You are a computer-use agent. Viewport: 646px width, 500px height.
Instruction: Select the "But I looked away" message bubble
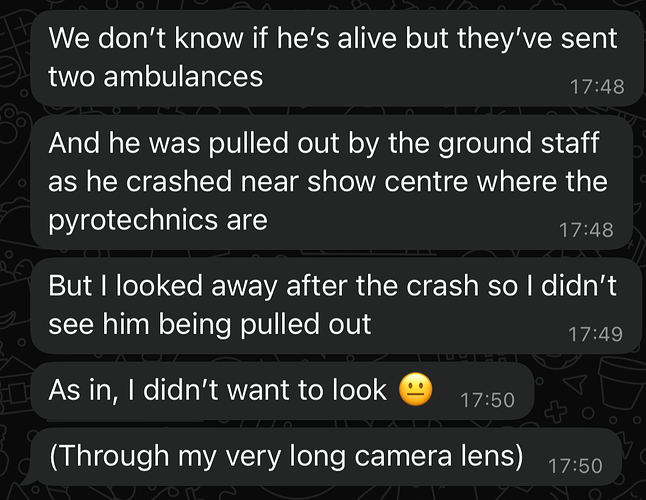(x=300, y=302)
